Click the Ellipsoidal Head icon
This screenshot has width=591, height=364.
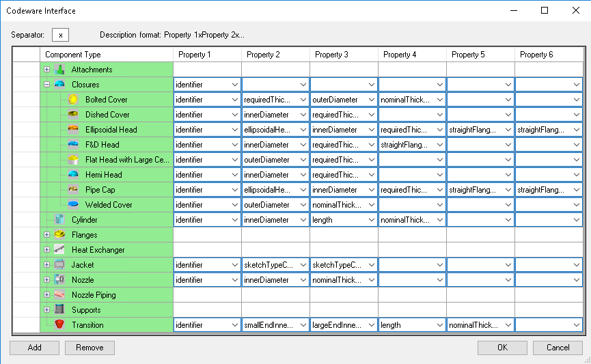pyautogui.click(x=73, y=130)
